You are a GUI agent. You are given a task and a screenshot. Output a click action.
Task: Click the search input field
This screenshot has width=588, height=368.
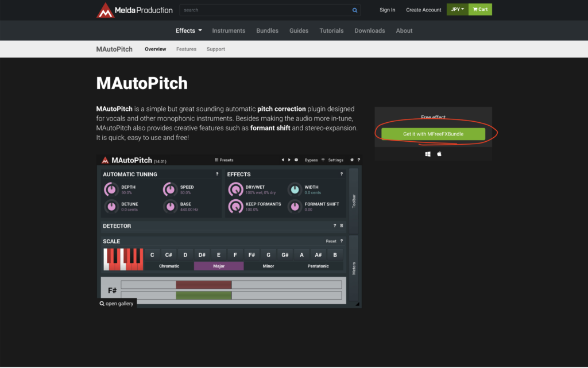[264, 10]
